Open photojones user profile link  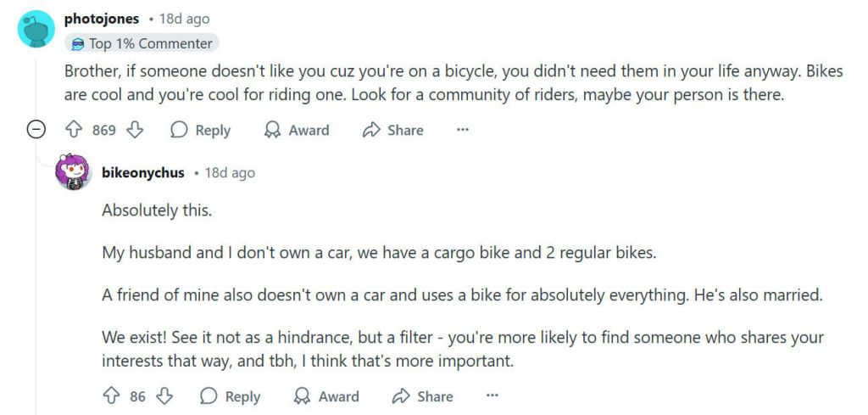pyautogui.click(x=102, y=19)
